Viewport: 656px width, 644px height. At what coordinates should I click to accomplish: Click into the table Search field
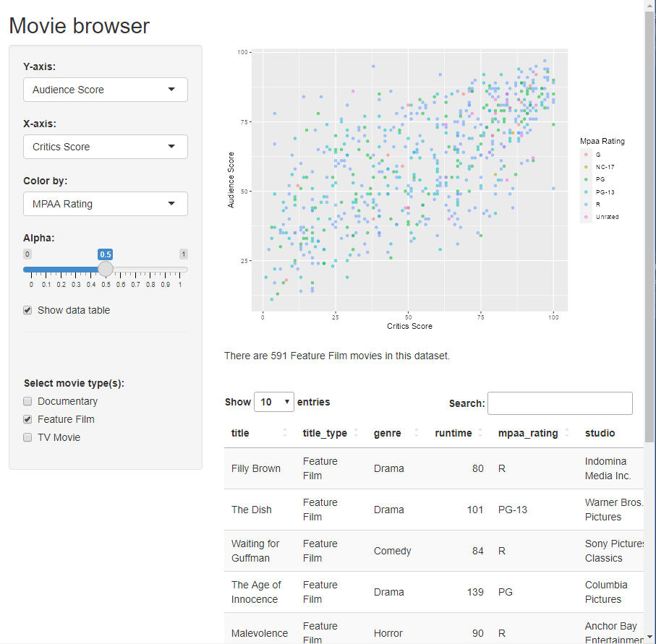(x=560, y=403)
